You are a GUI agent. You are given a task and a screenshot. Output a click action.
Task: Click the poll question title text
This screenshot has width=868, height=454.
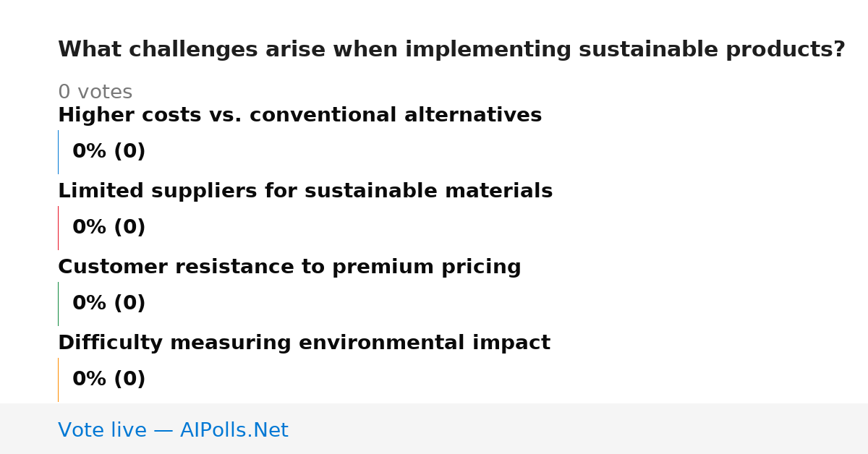coord(451,50)
